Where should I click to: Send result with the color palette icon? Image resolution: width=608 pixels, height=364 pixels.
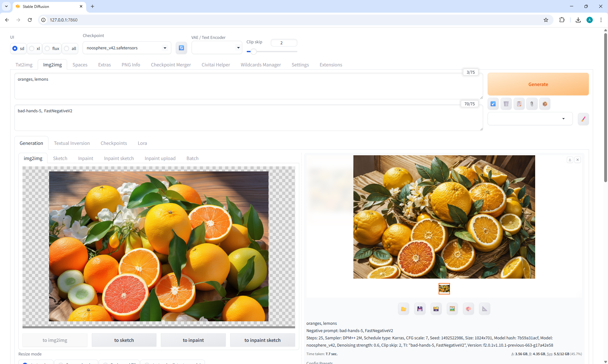tap(468, 309)
